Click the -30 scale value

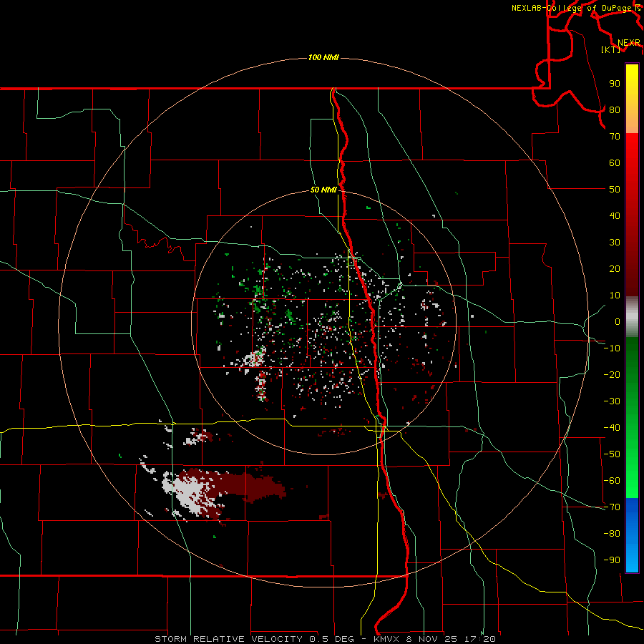click(612, 401)
